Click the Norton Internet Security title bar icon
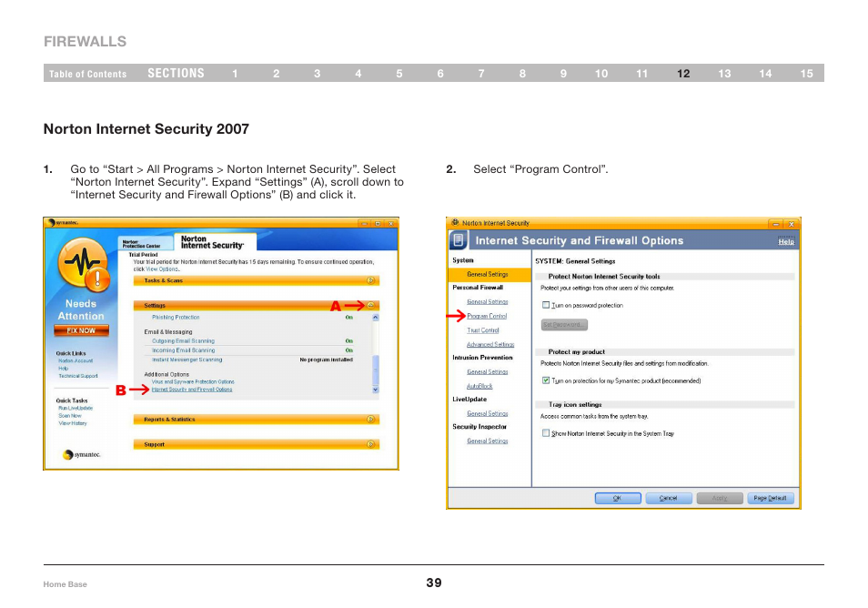 pyautogui.click(x=455, y=223)
